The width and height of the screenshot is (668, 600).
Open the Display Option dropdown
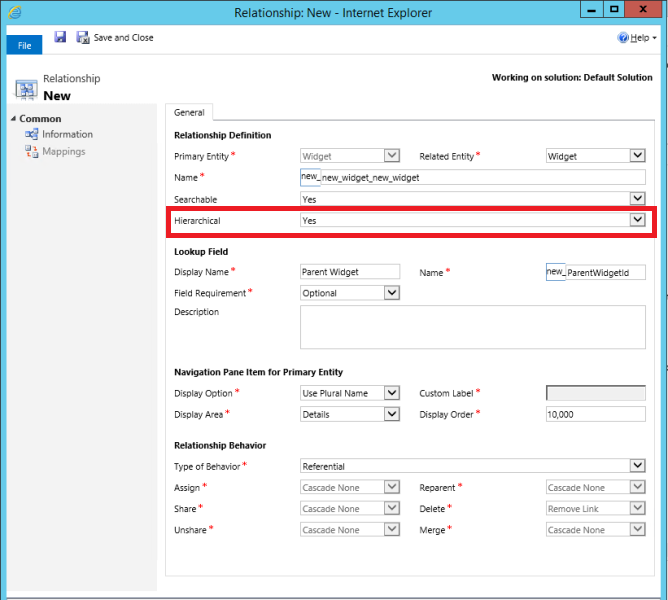(x=391, y=393)
